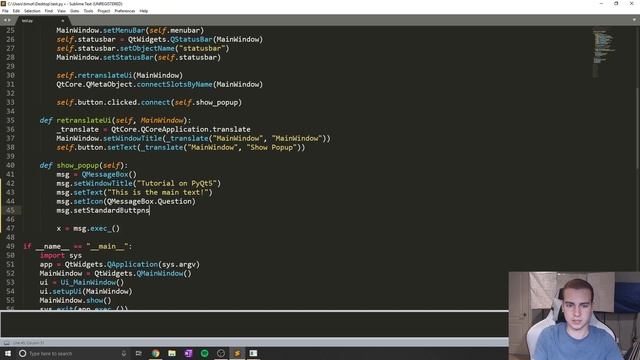The width and height of the screenshot is (640, 360).
Task: Click line number 33 in the gutter
Action: pos(10,102)
